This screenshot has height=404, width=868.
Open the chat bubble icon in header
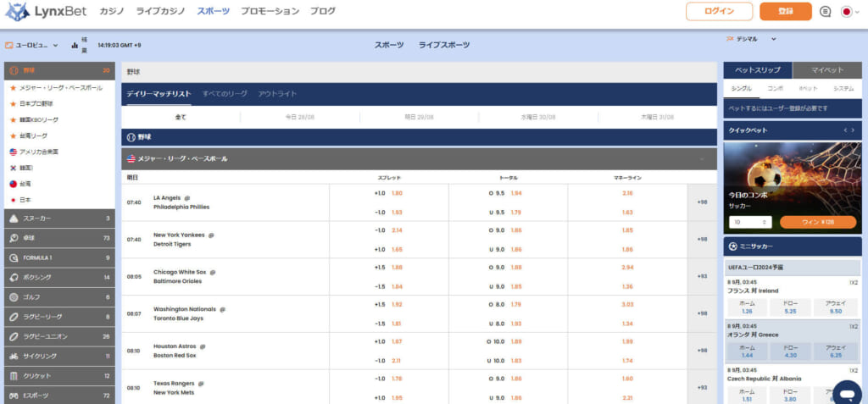826,12
